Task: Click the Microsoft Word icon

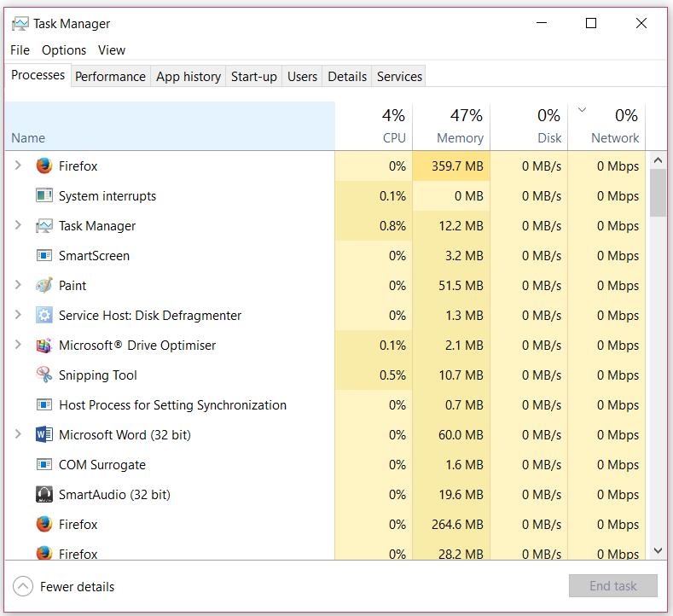Action: coord(44,434)
